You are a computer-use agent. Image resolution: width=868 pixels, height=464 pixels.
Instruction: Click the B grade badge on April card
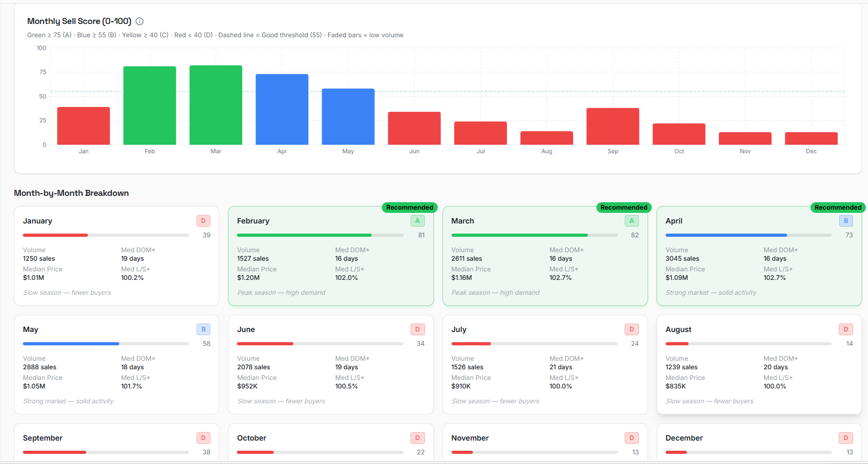click(x=846, y=221)
